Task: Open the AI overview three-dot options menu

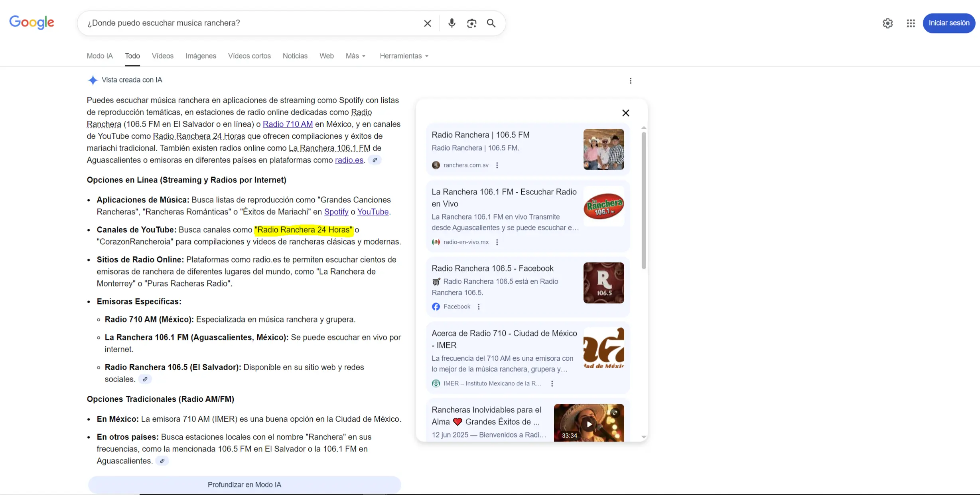Action: [x=631, y=81]
